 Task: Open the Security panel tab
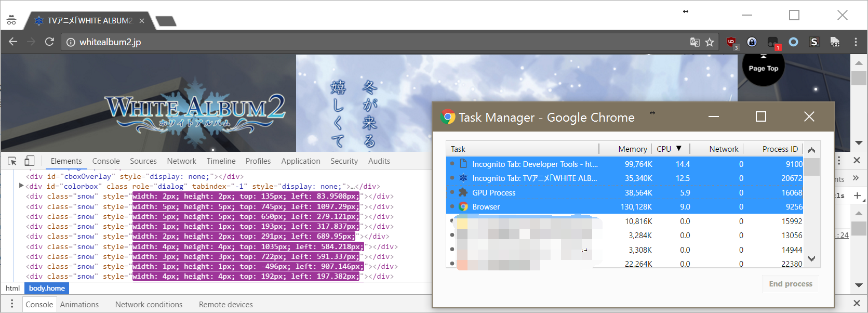click(x=344, y=161)
